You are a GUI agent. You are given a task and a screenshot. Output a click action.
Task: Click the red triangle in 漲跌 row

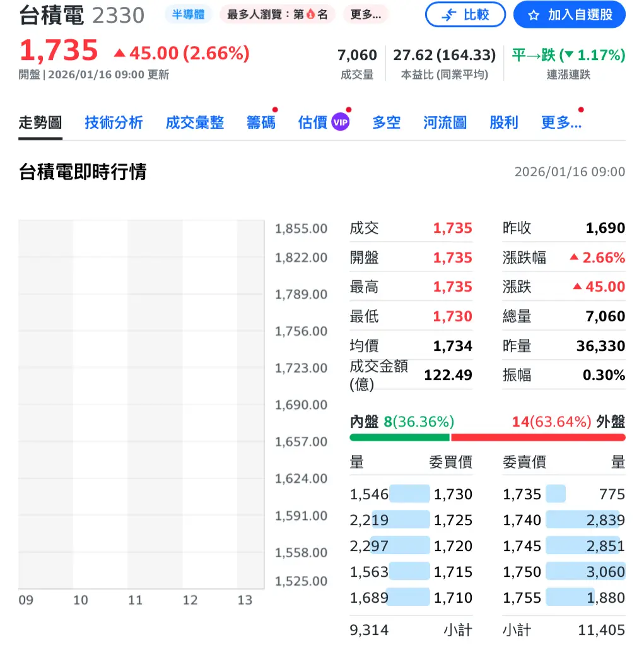click(577, 287)
